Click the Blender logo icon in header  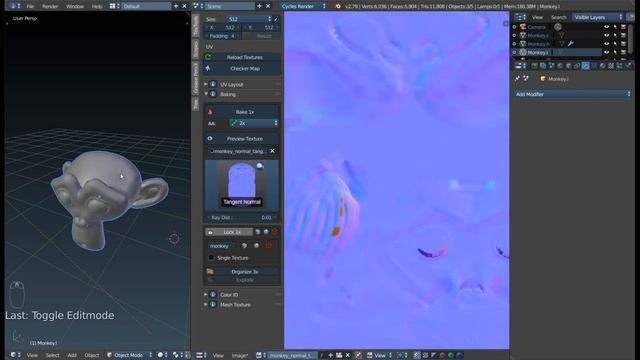pyautogui.click(x=338, y=6)
